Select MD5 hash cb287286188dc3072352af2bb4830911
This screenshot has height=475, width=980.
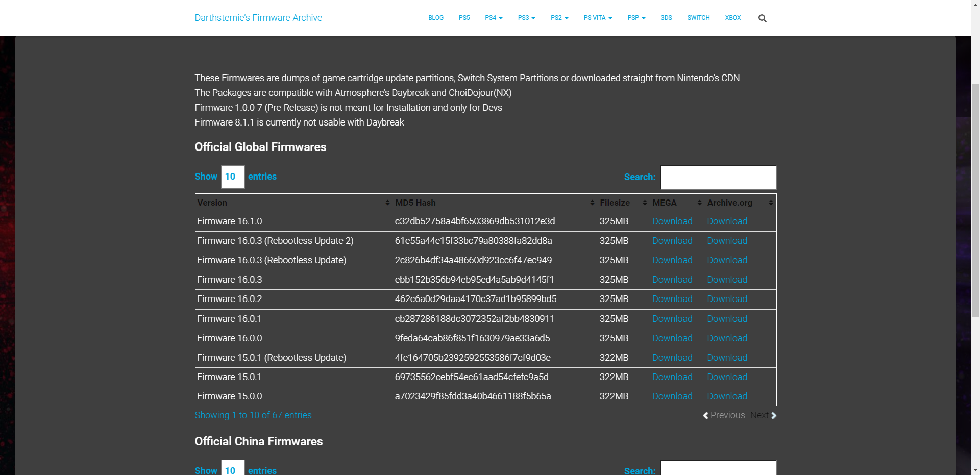[x=475, y=319]
